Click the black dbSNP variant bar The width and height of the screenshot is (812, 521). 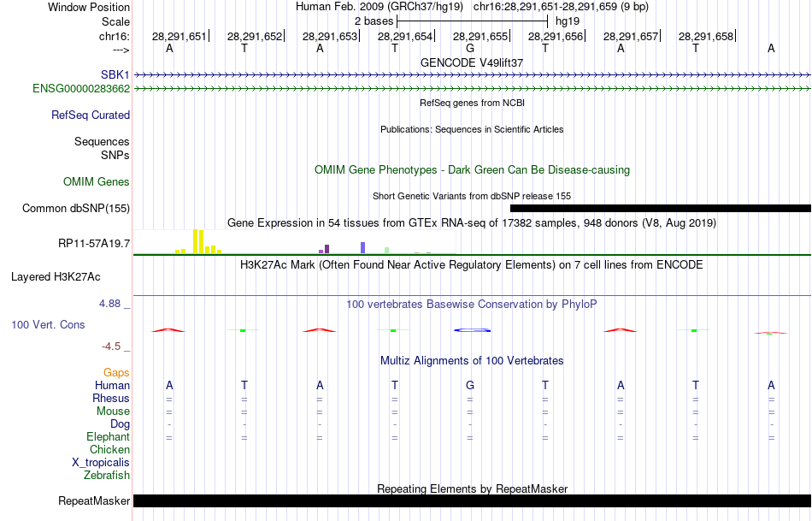661,209
